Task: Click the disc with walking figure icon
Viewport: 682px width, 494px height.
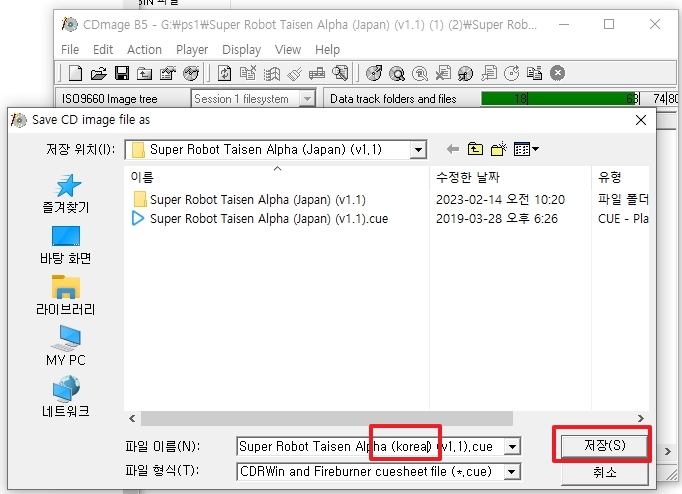Action: tap(465, 73)
